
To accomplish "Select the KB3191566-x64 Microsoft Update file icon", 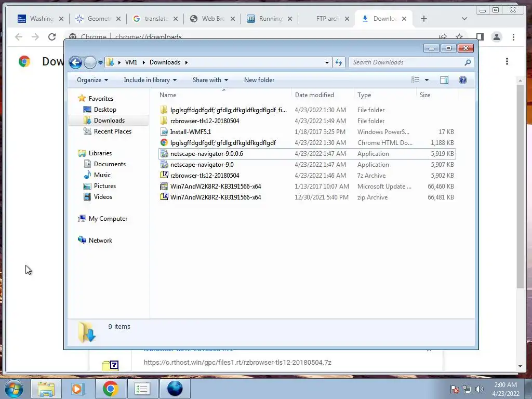I will 164,187.
